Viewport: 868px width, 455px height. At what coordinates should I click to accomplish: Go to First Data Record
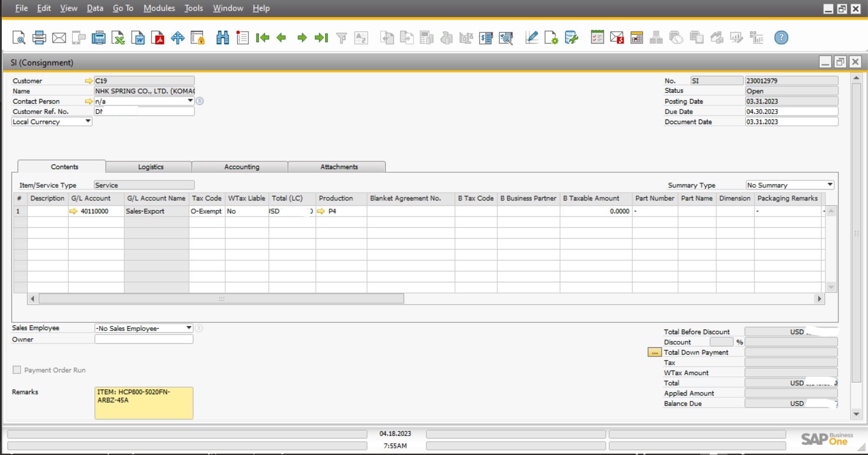(x=262, y=38)
